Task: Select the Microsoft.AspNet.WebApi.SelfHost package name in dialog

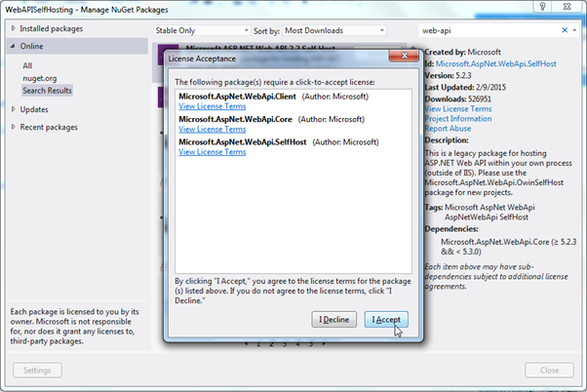Action: click(243, 142)
